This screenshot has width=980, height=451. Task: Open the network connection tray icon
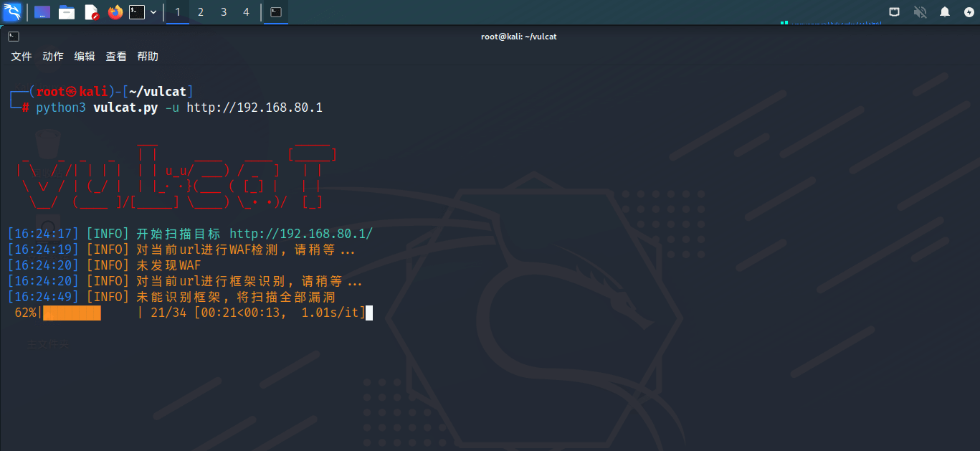click(x=894, y=11)
